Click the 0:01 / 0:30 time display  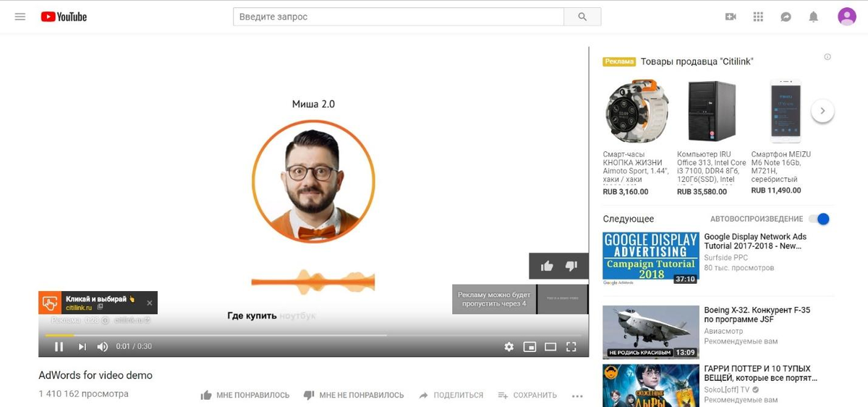[134, 346]
